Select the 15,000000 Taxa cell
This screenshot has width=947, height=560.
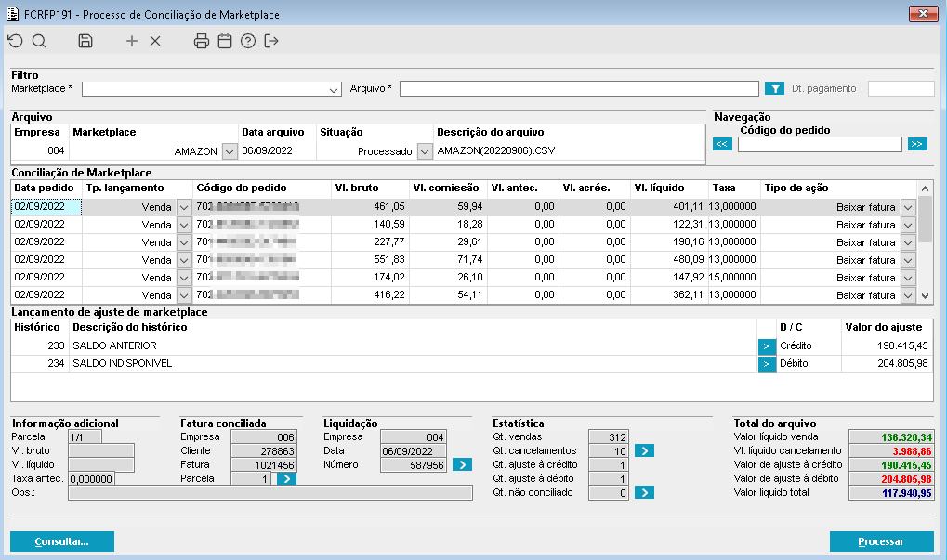pyautogui.click(x=732, y=277)
